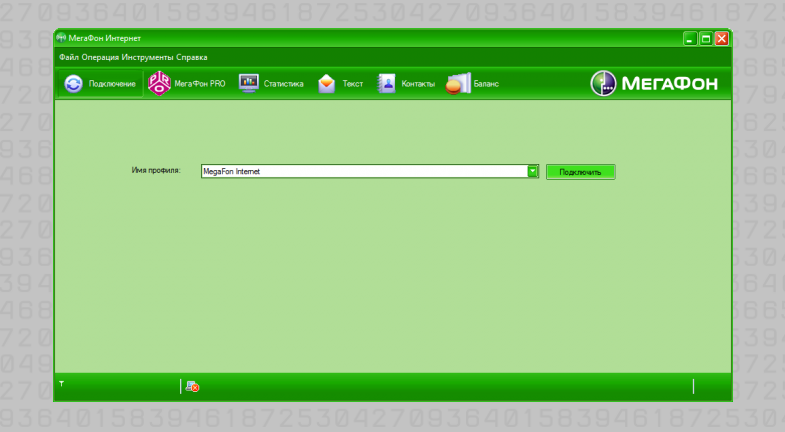Image resolution: width=785 pixels, height=432 pixels.
Task: Open the Файл menu
Action: click(69, 57)
